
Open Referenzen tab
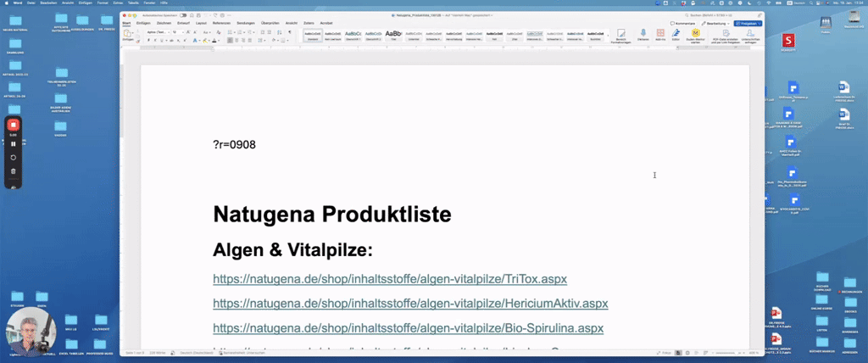pyautogui.click(x=221, y=23)
